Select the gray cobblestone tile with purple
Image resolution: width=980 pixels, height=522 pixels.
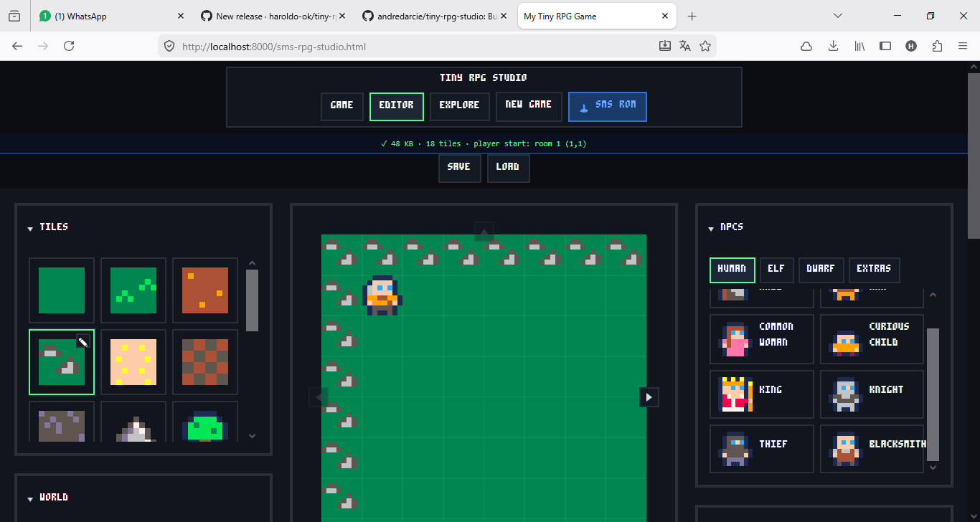(62, 422)
